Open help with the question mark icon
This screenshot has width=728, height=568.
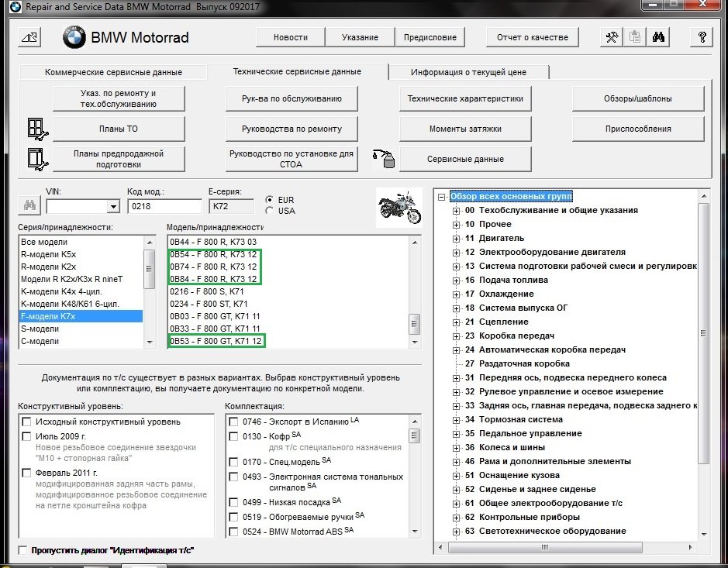pos(702,37)
